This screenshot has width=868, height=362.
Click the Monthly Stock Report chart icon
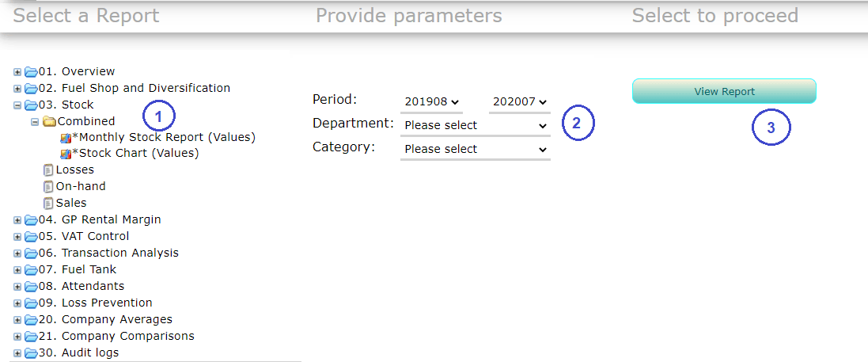(66, 138)
